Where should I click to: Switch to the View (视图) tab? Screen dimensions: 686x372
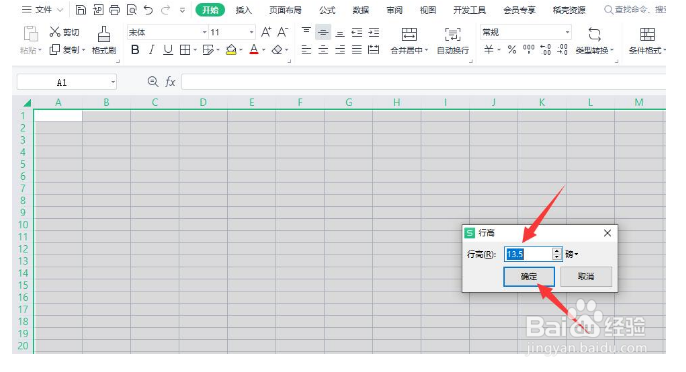[x=428, y=10]
